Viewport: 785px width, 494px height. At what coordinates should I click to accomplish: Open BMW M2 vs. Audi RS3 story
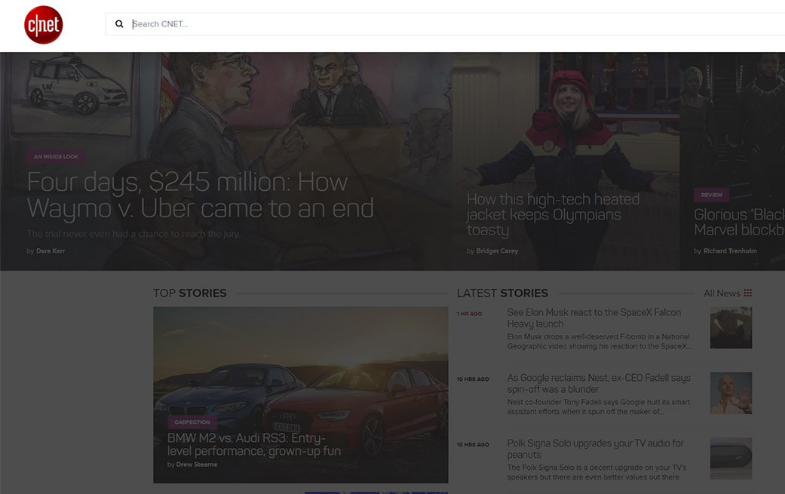click(254, 444)
